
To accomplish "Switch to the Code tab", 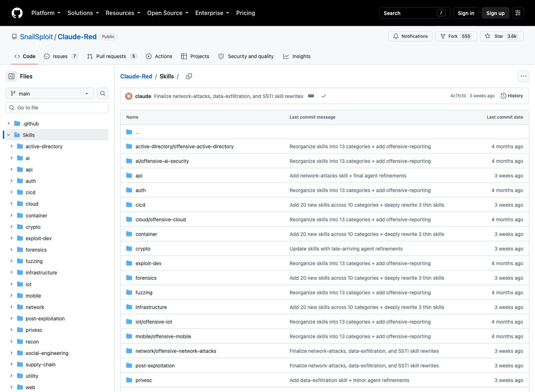I will click(25, 56).
